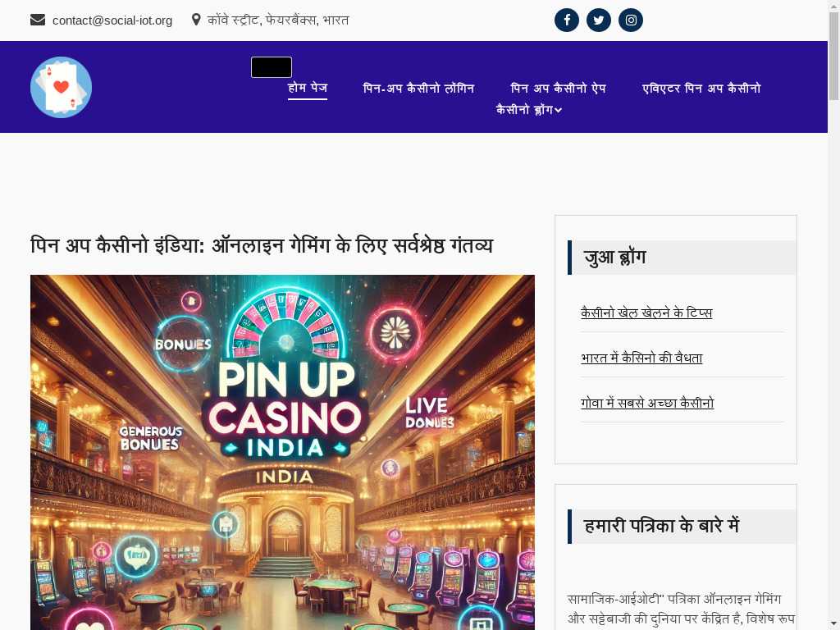Open the Instagram social icon
Image resolution: width=840 pixels, height=630 pixels.
coord(631,21)
